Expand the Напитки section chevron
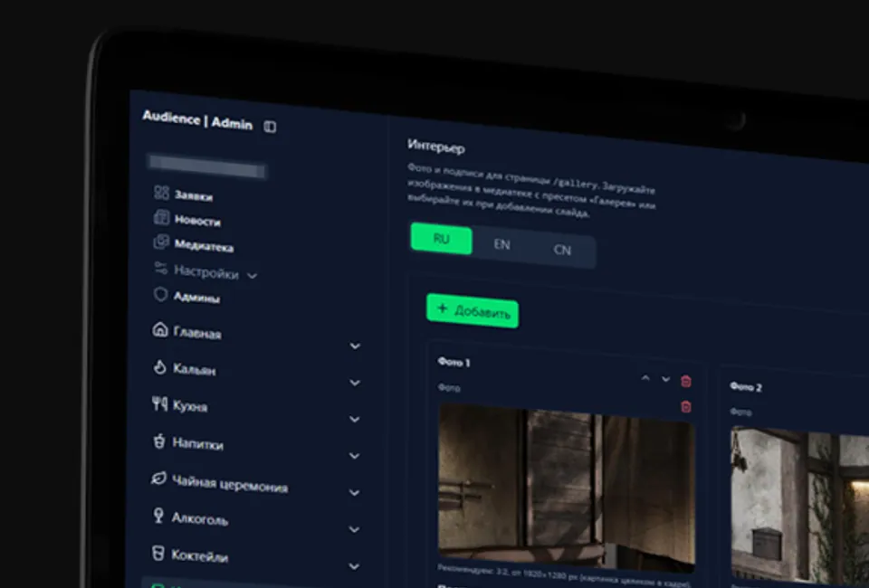The height and width of the screenshot is (588, 869). click(x=355, y=456)
